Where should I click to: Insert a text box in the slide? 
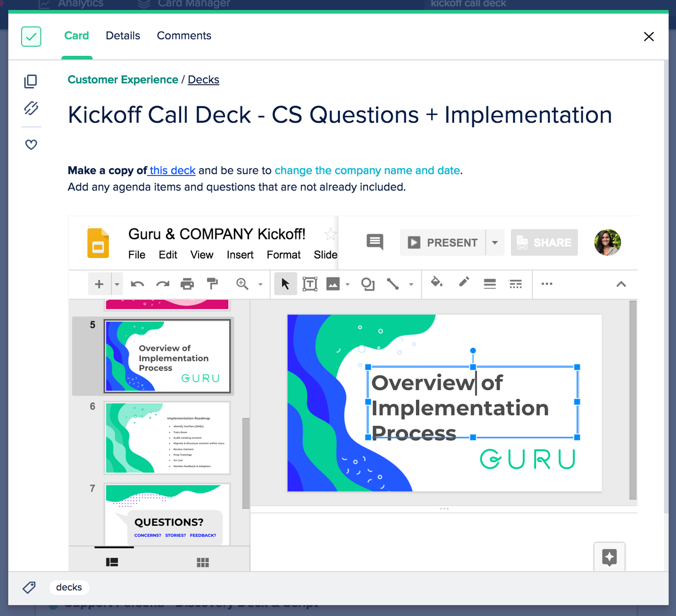(x=310, y=284)
